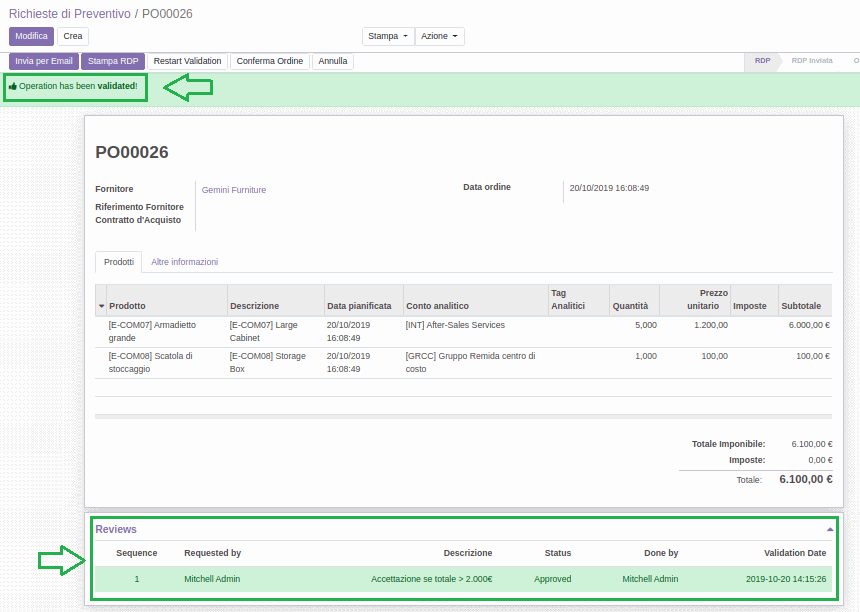Image resolution: width=860 pixels, height=612 pixels.
Task: Select the Prodotti tab
Action: point(118,262)
